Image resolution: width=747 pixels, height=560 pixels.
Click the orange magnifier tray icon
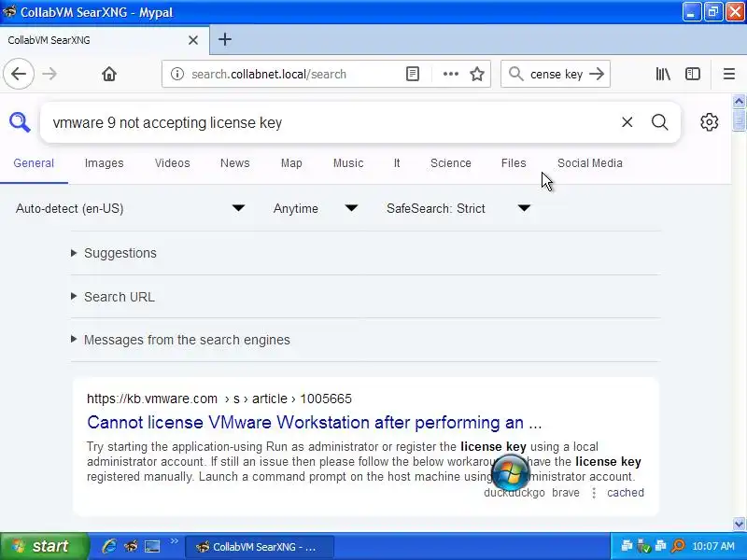[x=678, y=546]
